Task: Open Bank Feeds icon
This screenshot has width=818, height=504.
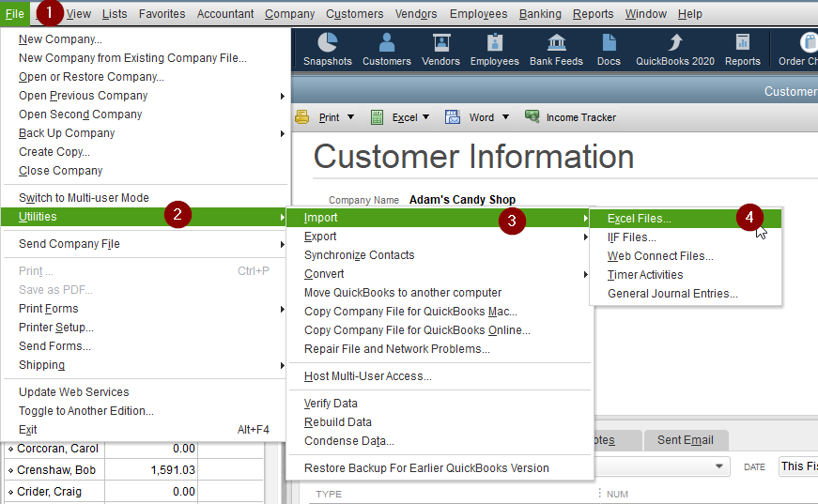Action: pos(556,50)
